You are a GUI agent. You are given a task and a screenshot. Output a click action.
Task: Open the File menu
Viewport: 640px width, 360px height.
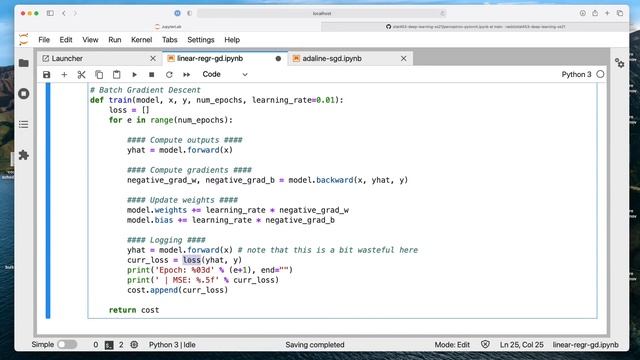click(x=44, y=40)
